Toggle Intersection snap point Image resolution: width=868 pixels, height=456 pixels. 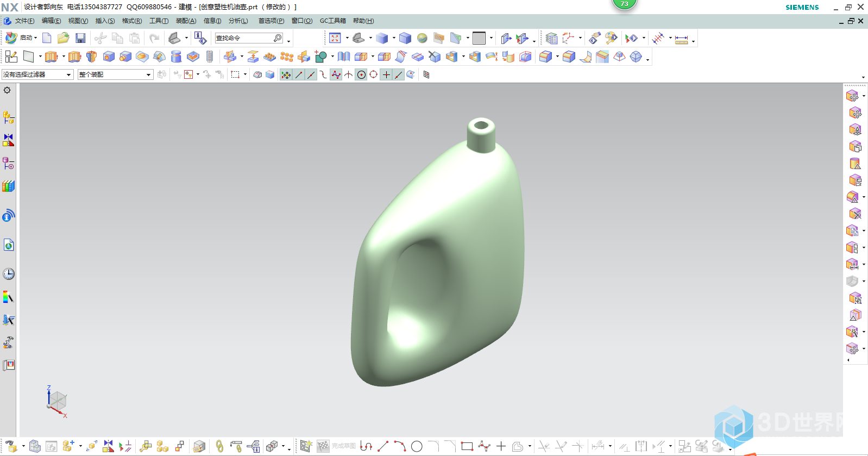tap(349, 75)
